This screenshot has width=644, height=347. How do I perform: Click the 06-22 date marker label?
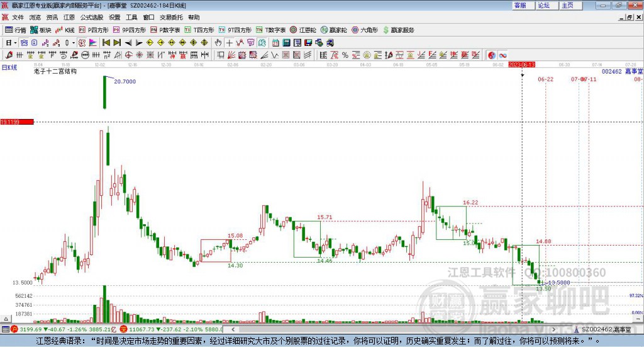point(545,79)
